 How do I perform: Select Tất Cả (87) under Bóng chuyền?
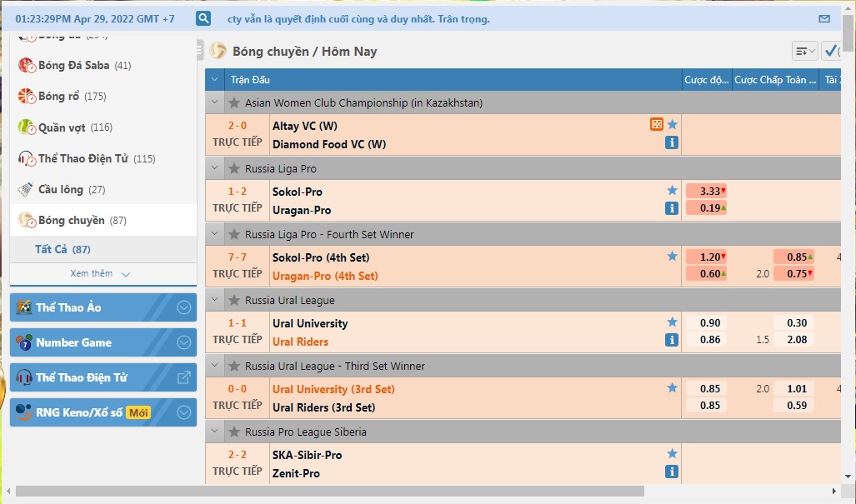pyautogui.click(x=63, y=249)
